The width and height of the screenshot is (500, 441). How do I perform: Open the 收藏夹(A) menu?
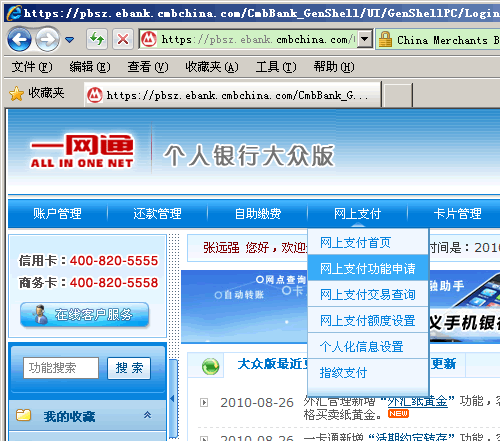212,67
